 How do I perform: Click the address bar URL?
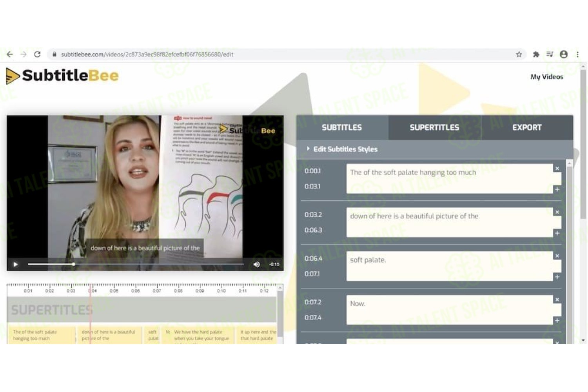click(147, 54)
